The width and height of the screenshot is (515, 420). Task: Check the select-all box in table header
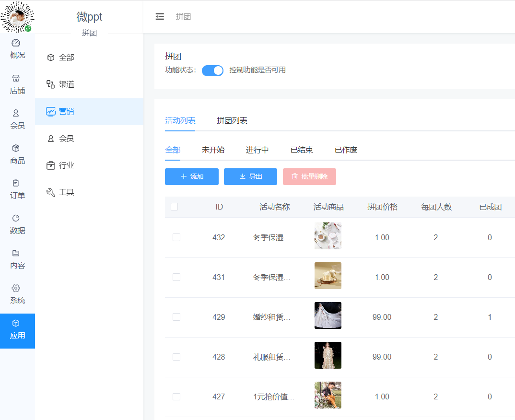click(x=175, y=207)
